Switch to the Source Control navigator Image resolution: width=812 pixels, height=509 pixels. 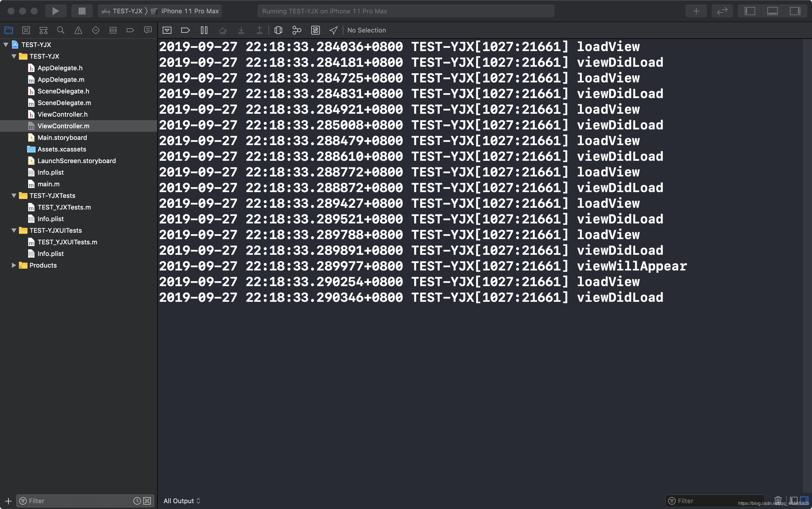26,30
